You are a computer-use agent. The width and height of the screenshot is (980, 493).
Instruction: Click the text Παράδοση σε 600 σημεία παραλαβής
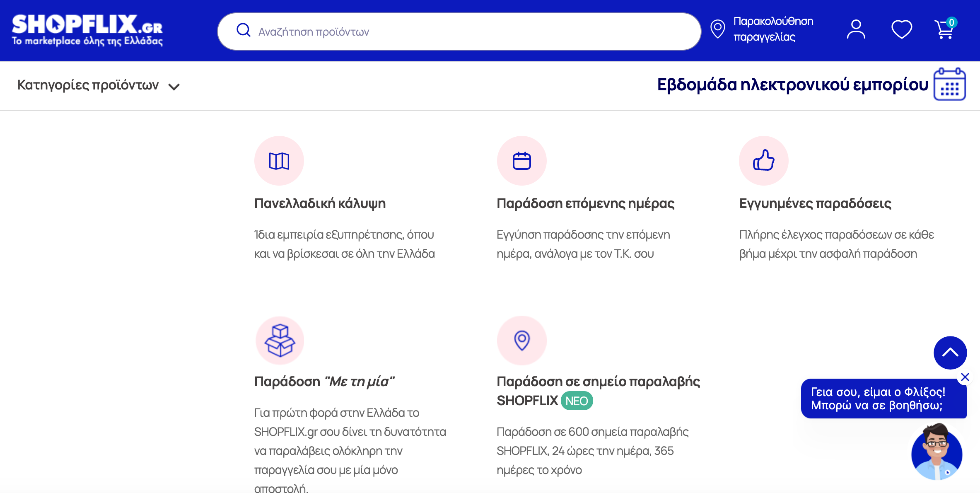click(x=592, y=432)
